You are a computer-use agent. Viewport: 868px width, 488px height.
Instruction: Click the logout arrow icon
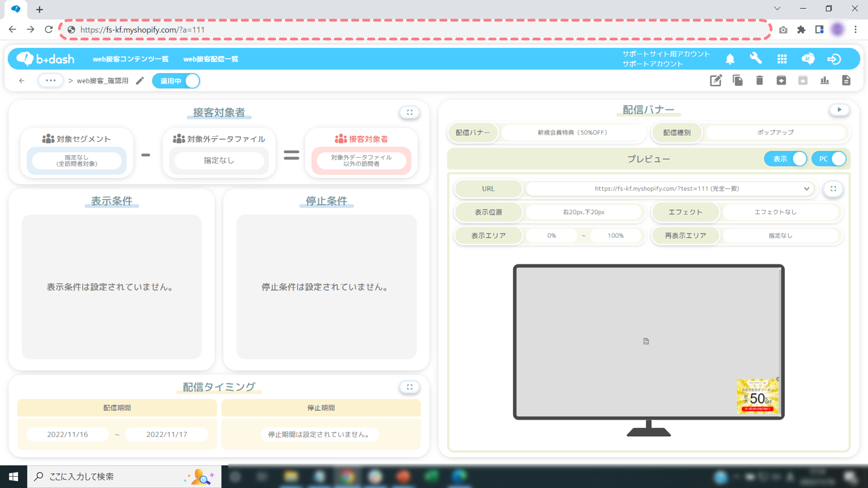pos(834,59)
